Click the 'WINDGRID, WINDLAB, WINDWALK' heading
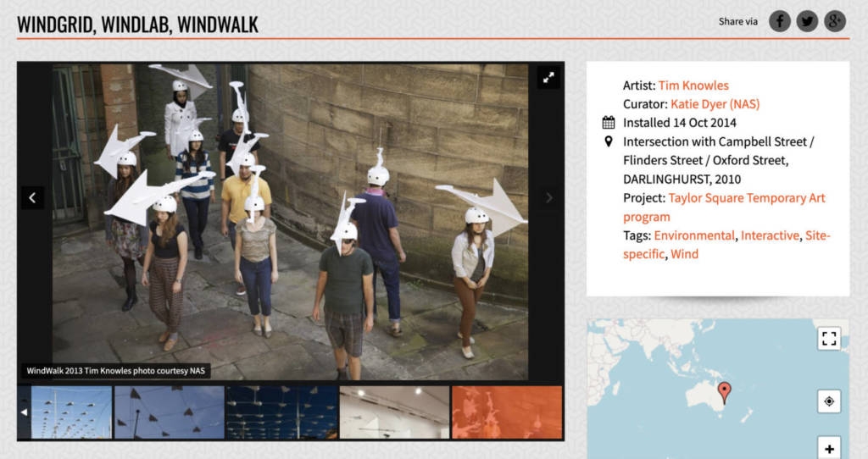Screen dimensions: 868x459 (138, 25)
